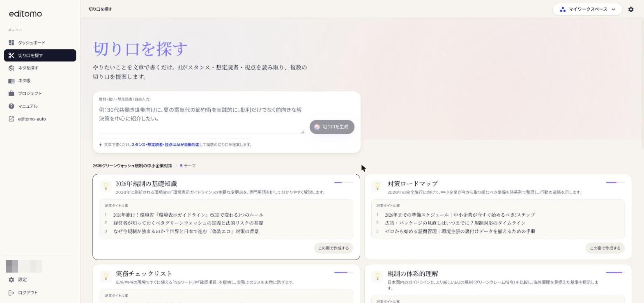Click the ネタを探す search icon

pos(11,68)
